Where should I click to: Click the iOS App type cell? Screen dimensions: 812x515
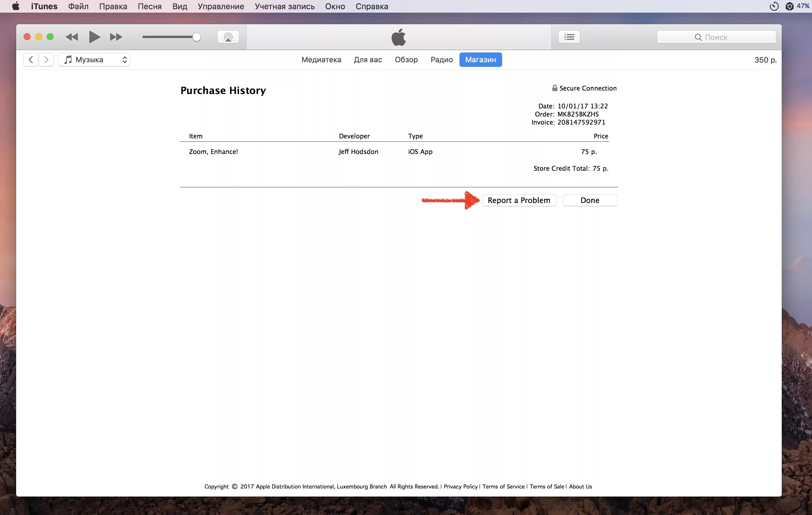[x=420, y=152]
